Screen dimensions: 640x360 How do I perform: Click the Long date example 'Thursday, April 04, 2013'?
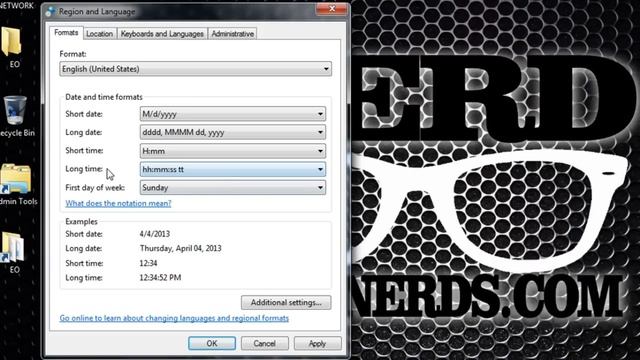(180, 248)
